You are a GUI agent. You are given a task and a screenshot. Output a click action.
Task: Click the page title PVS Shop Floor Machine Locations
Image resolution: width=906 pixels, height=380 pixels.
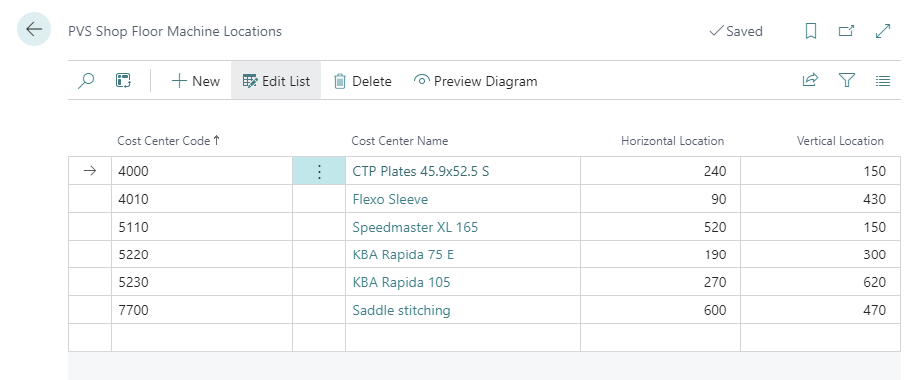pyautogui.click(x=175, y=31)
